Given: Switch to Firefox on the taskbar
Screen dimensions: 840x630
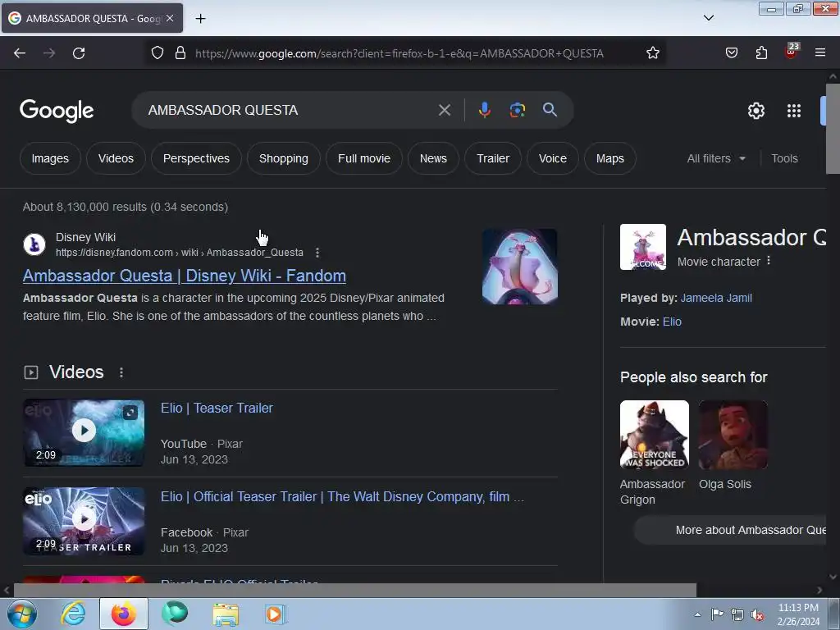Looking at the screenshot, I should point(124,614).
